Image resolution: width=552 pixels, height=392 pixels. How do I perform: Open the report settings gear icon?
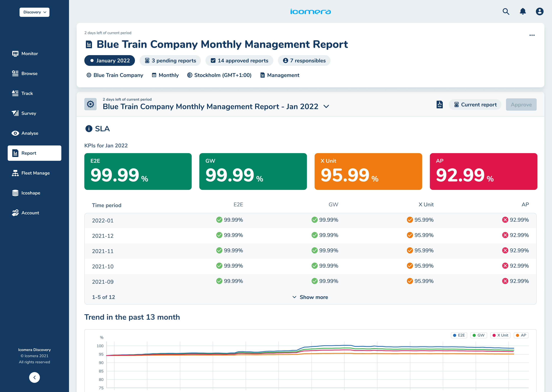coord(90,104)
